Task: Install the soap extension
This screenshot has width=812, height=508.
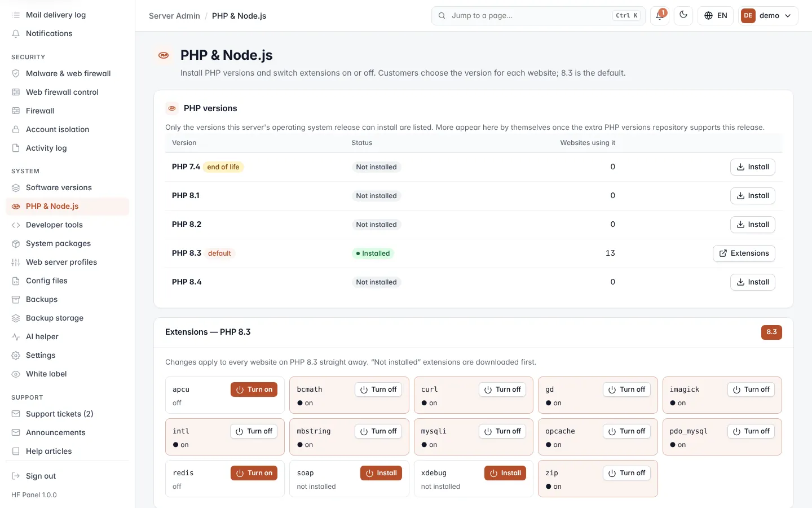Action: [381, 473]
